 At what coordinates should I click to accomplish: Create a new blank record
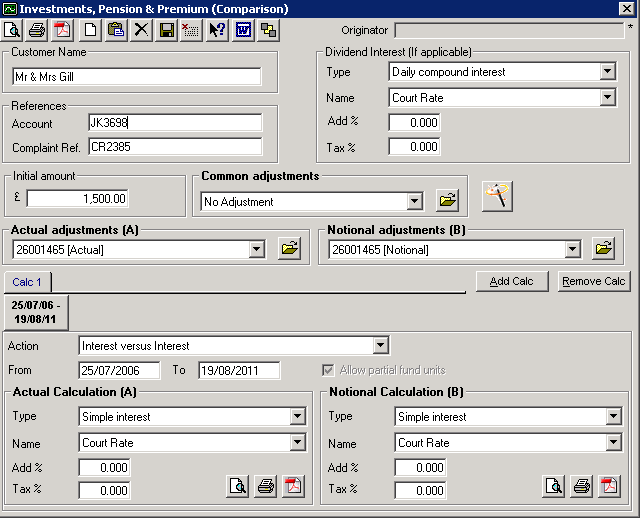90,30
